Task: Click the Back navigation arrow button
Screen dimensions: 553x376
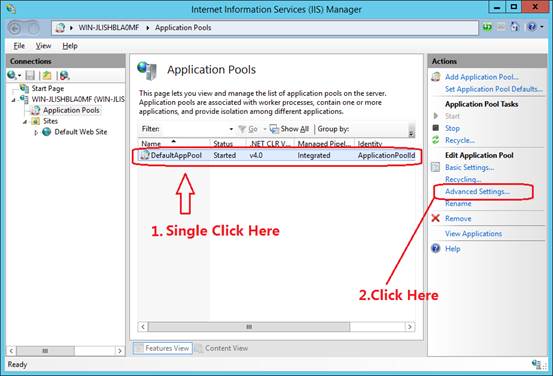Action: 15,28
